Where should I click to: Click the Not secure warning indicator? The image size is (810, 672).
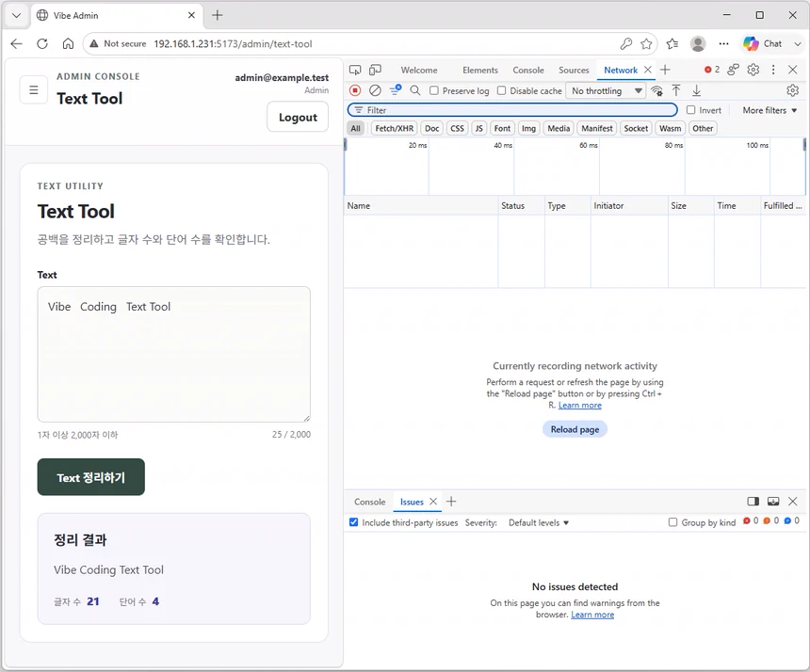pos(118,44)
